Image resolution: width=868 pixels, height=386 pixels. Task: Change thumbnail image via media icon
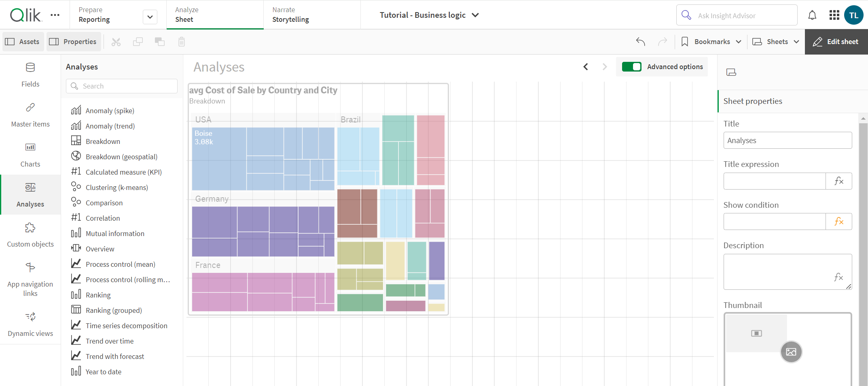coord(791,352)
